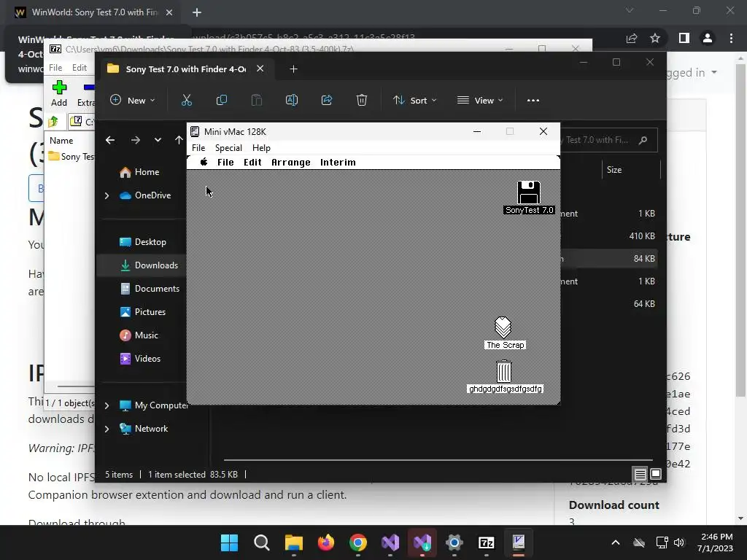
Task: Show hidden system tray icons
Action: [x=616, y=542]
